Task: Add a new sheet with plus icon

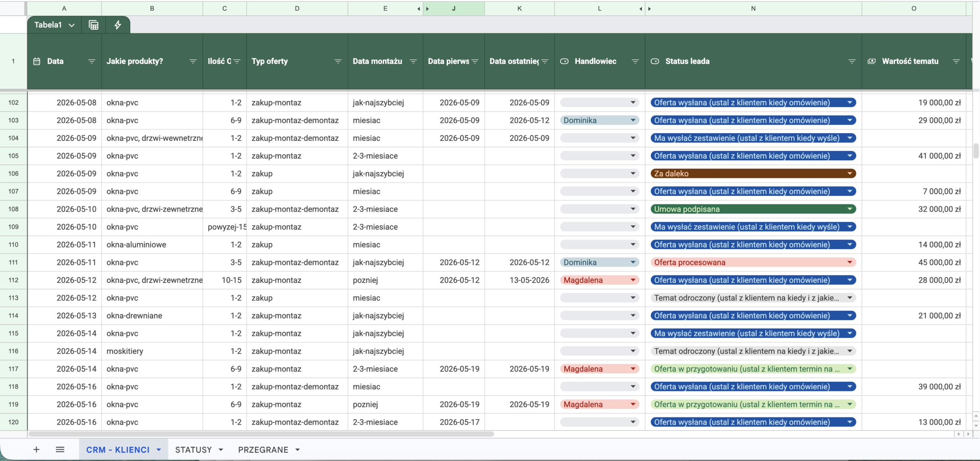Action: pyautogui.click(x=36, y=450)
